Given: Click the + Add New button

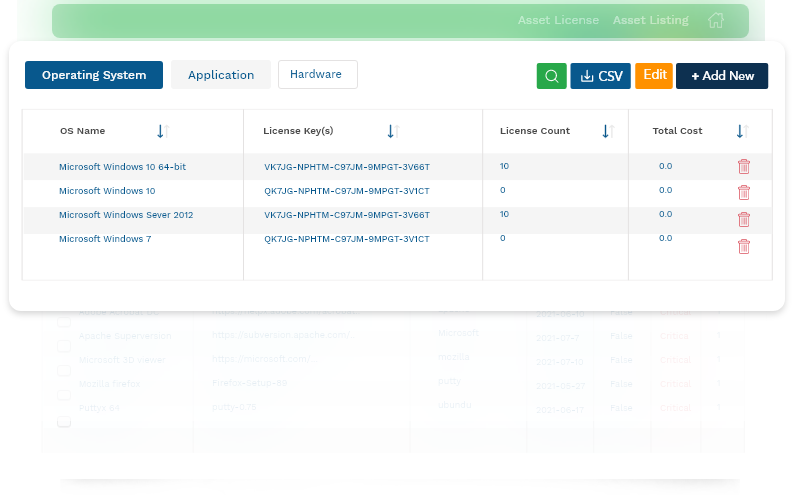Looking at the screenshot, I should pyautogui.click(x=722, y=76).
